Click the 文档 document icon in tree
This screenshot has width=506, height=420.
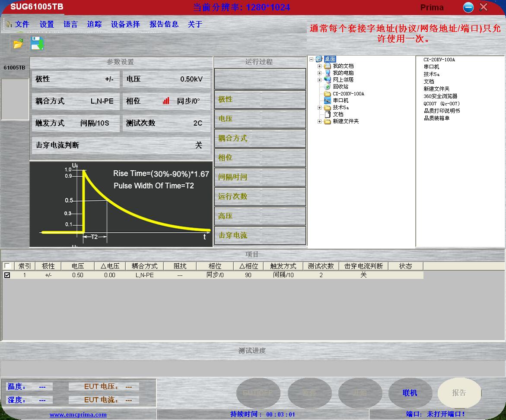click(x=328, y=114)
